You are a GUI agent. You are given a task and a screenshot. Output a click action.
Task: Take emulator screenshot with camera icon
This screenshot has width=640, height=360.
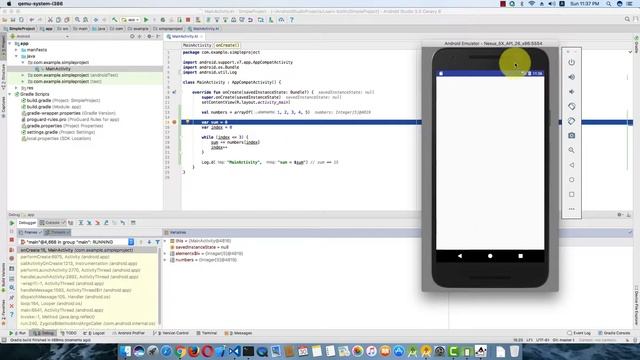[571, 136]
